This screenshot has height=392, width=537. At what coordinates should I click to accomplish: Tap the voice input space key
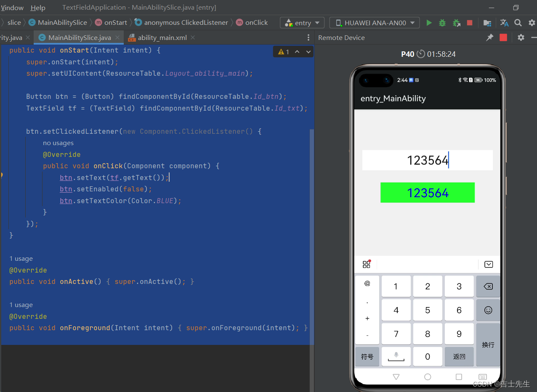tap(396, 357)
